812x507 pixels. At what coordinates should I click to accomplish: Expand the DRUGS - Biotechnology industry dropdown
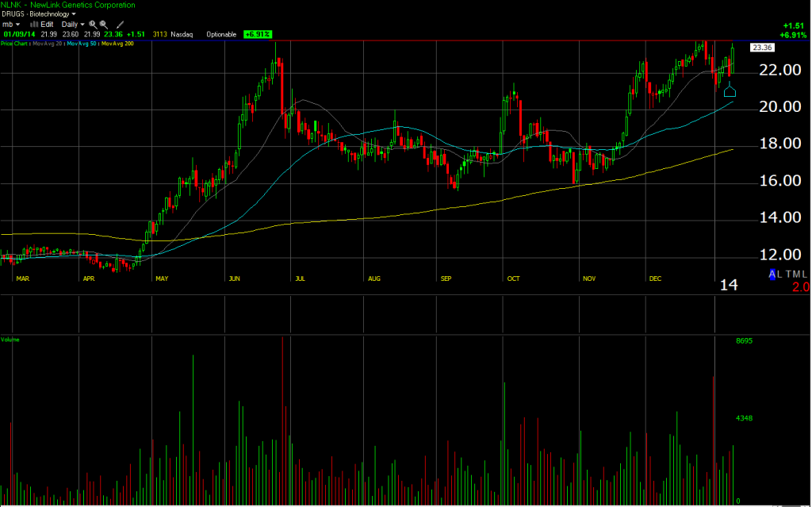[x=40, y=14]
